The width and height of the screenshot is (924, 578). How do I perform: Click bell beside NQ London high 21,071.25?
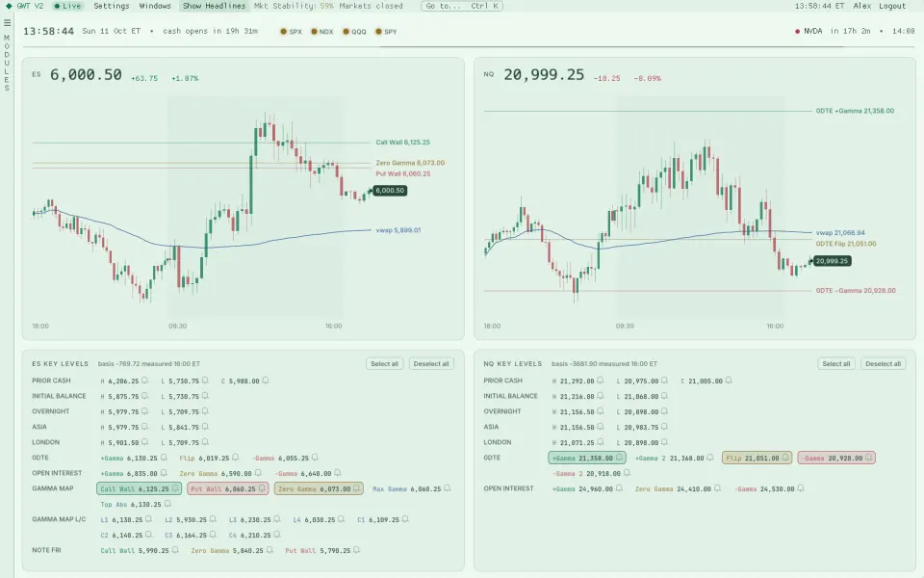click(x=600, y=442)
